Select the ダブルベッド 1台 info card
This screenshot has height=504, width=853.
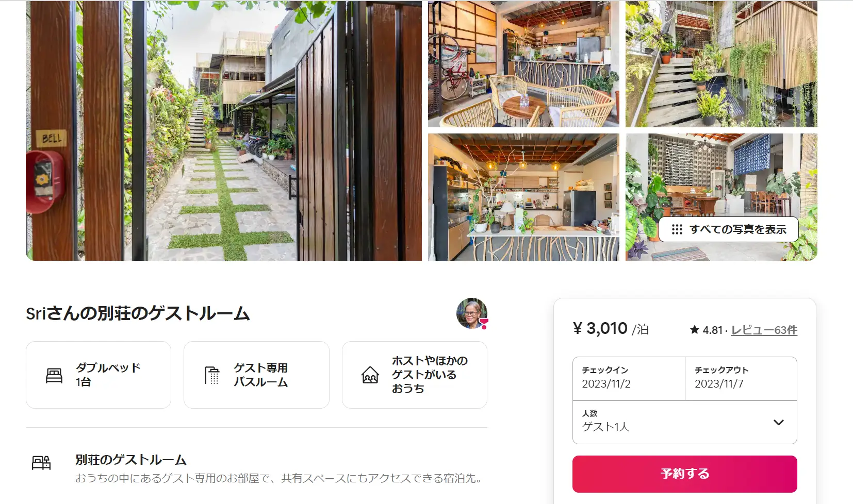point(99,375)
